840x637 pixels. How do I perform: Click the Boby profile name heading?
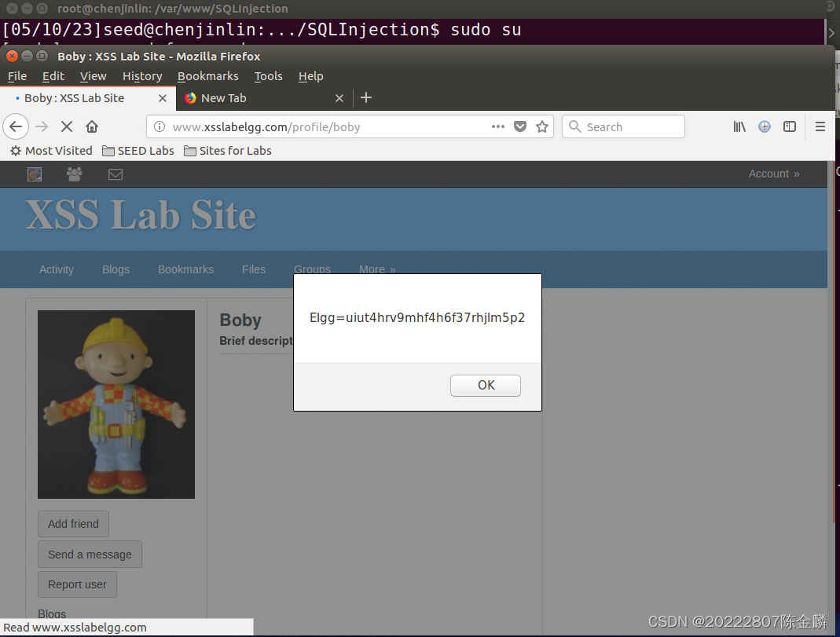[240, 320]
